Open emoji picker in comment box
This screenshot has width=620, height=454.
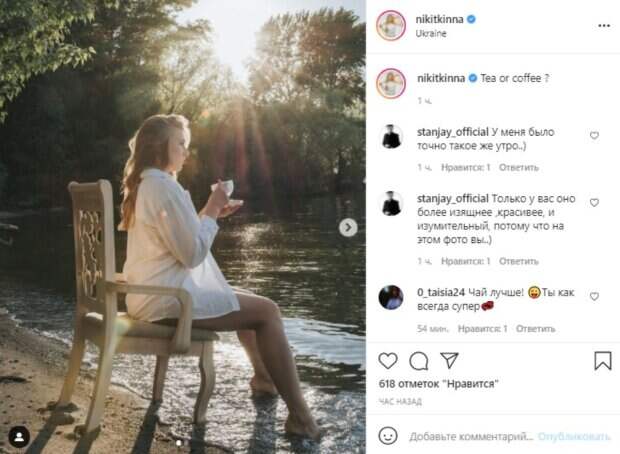pyautogui.click(x=388, y=436)
